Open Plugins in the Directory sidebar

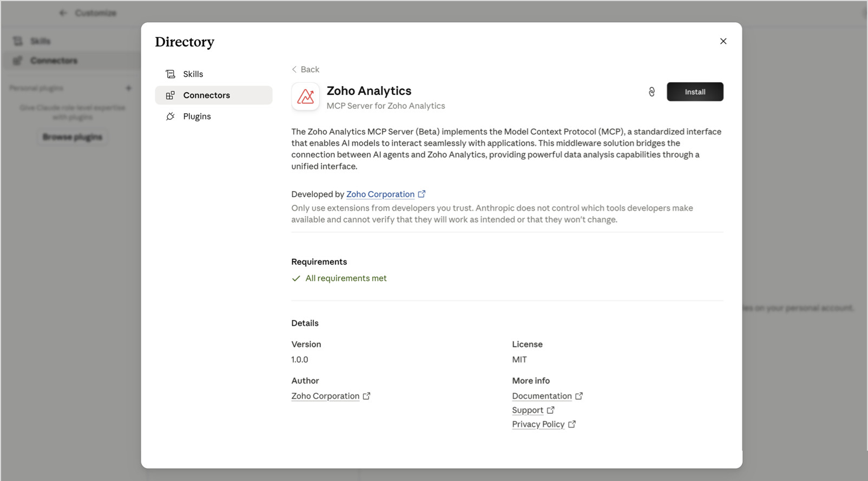(214, 116)
